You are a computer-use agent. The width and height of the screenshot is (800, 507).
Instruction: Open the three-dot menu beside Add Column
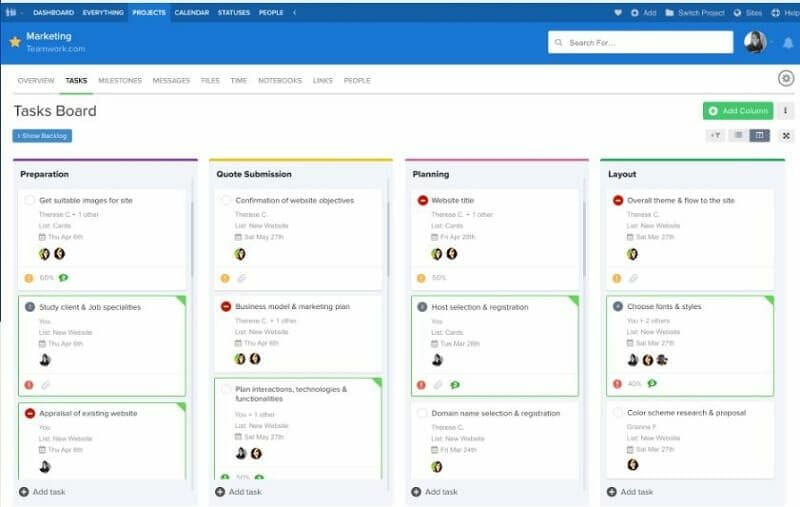tap(785, 111)
